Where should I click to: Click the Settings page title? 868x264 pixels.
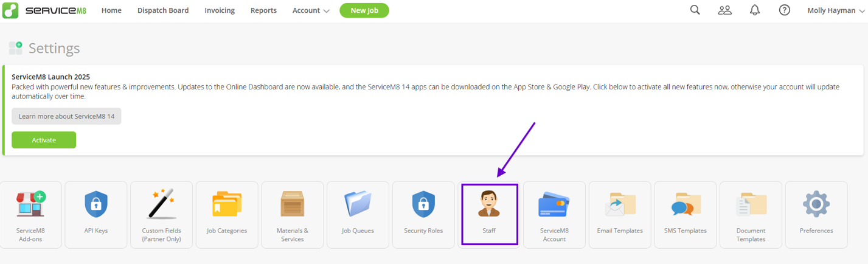click(54, 48)
